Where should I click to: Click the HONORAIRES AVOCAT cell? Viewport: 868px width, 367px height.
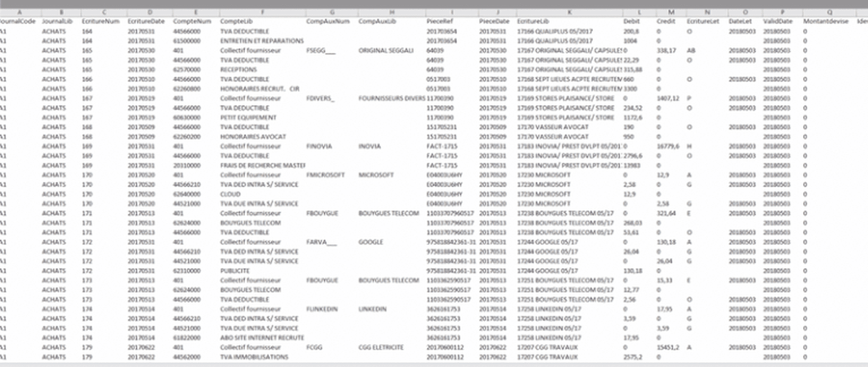coord(253,136)
